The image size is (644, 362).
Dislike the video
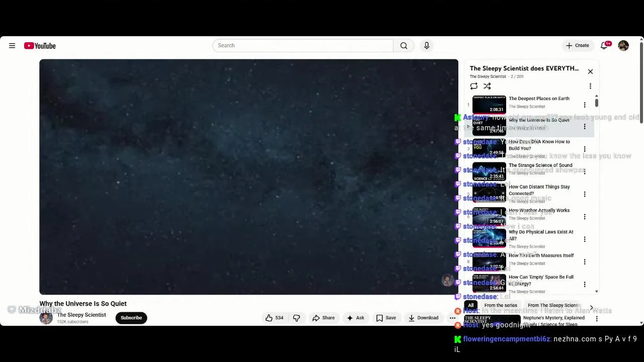[297, 318]
